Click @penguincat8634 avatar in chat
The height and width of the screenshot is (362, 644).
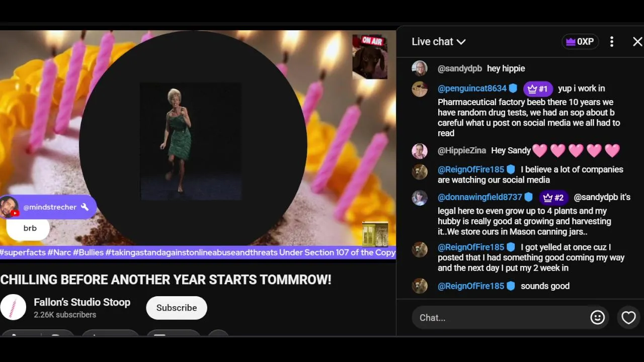coord(420,89)
